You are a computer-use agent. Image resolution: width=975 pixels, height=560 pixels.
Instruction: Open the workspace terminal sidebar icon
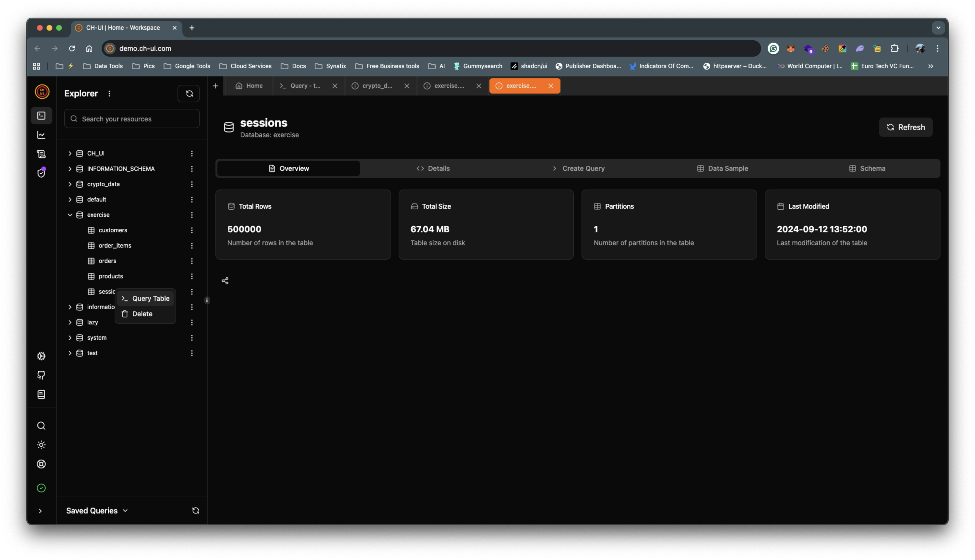[41, 116]
